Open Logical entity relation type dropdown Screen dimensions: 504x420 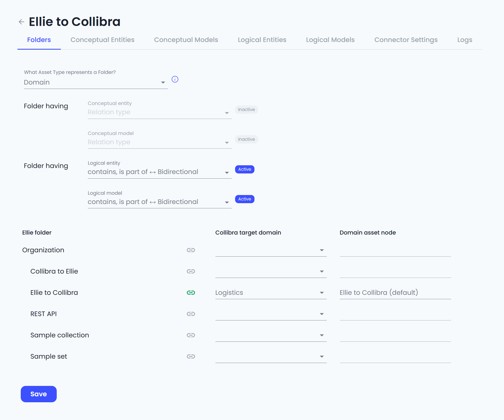tap(160, 172)
